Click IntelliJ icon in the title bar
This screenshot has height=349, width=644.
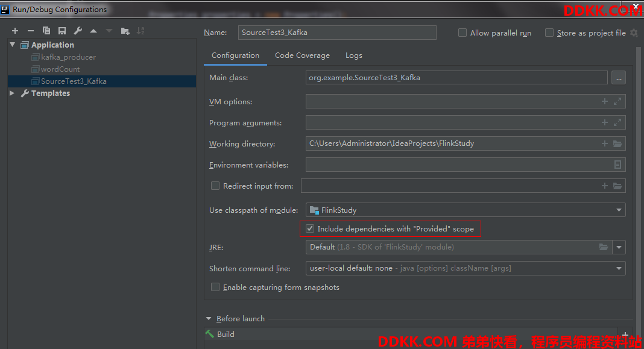click(x=5, y=9)
